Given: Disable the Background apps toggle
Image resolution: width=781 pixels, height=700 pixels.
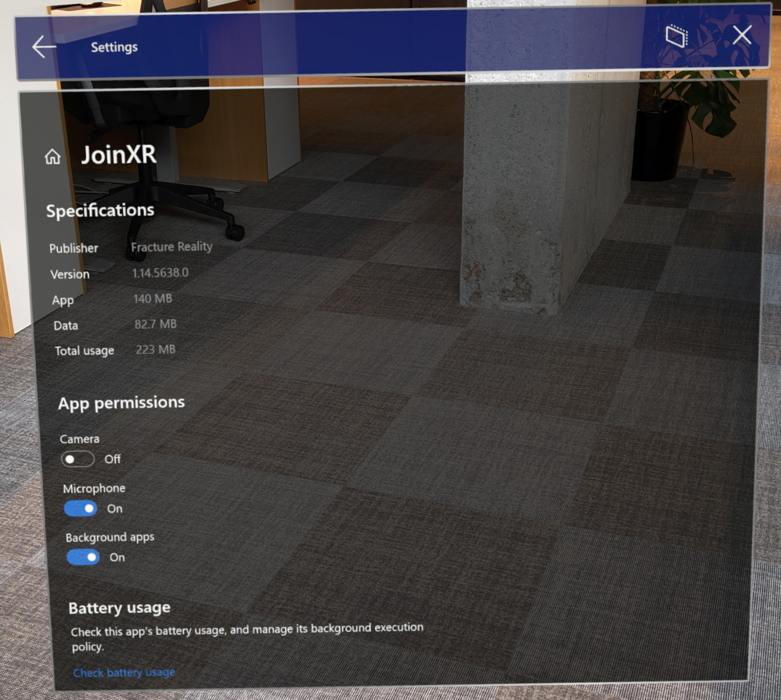Looking at the screenshot, I should click(x=83, y=557).
